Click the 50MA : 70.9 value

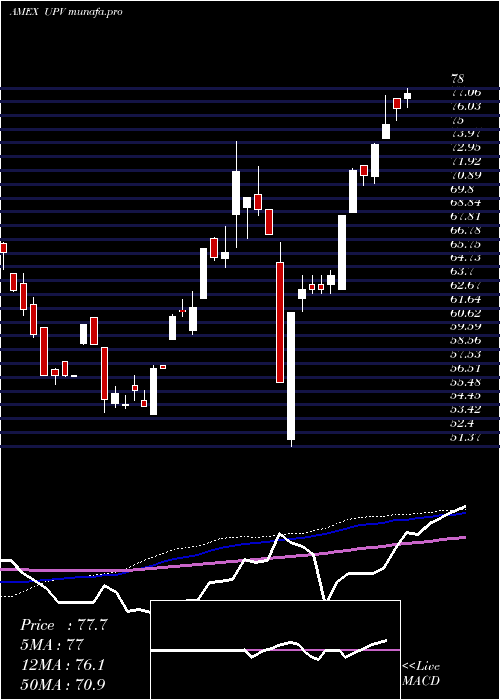point(64,684)
